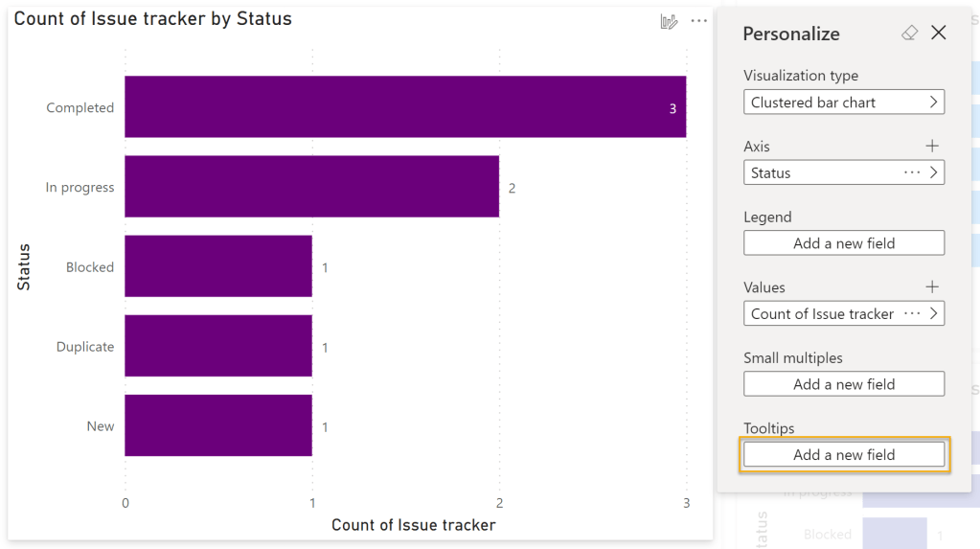
Task: Select the Duplicate bar
Action: pyautogui.click(x=218, y=346)
